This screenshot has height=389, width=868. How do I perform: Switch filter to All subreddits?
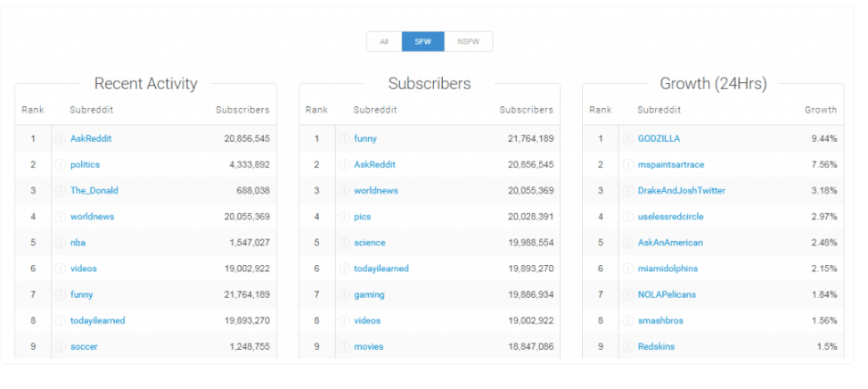384,42
